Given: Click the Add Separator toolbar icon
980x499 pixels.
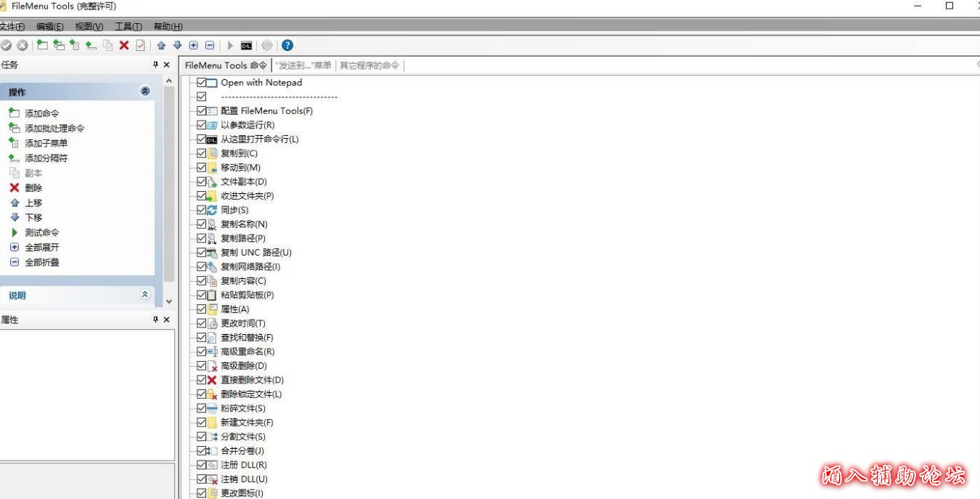Looking at the screenshot, I should (x=91, y=45).
